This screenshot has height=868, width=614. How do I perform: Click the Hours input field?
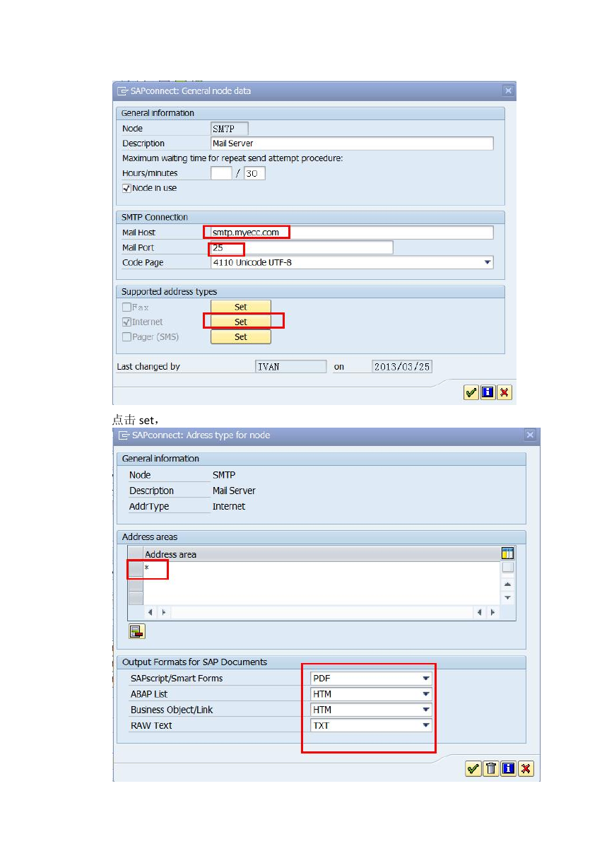[x=221, y=173]
